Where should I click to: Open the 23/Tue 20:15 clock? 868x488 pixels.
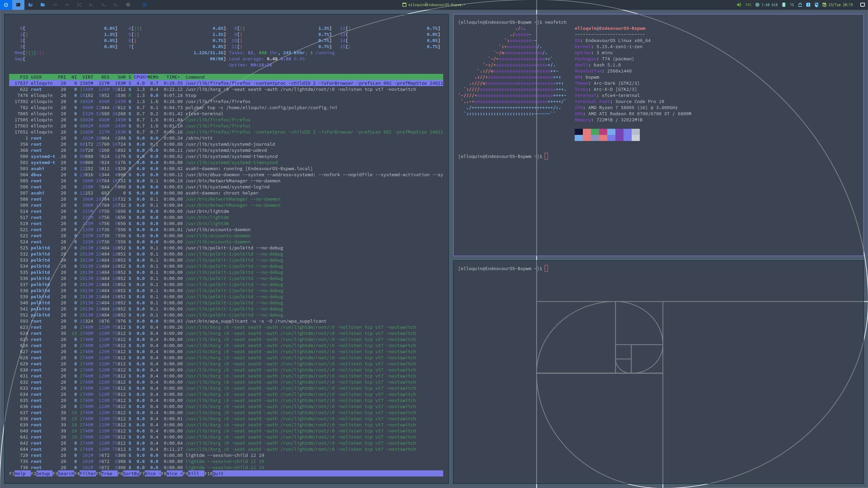click(x=840, y=5)
